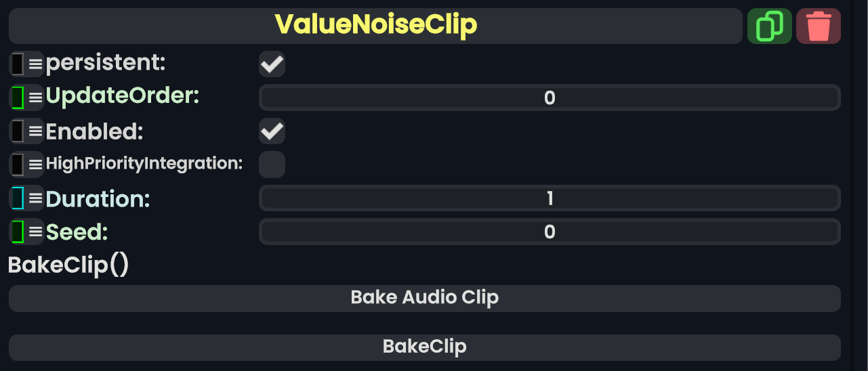Image resolution: width=868 pixels, height=371 pixels.
Task: Click the handle icon beside HighPriorityIntegration
Action: [x=26, y=164]
